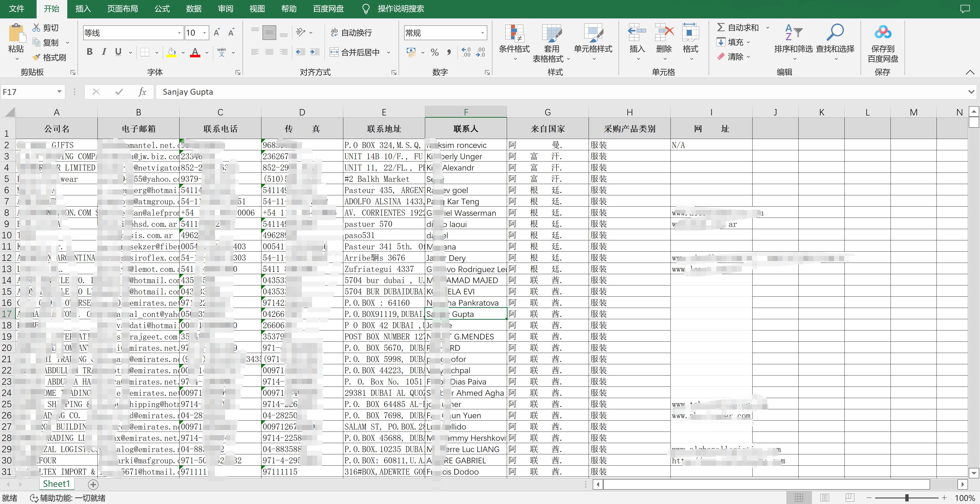Click the increase decimal places icon
980x504 pixels.
point(466,52)
